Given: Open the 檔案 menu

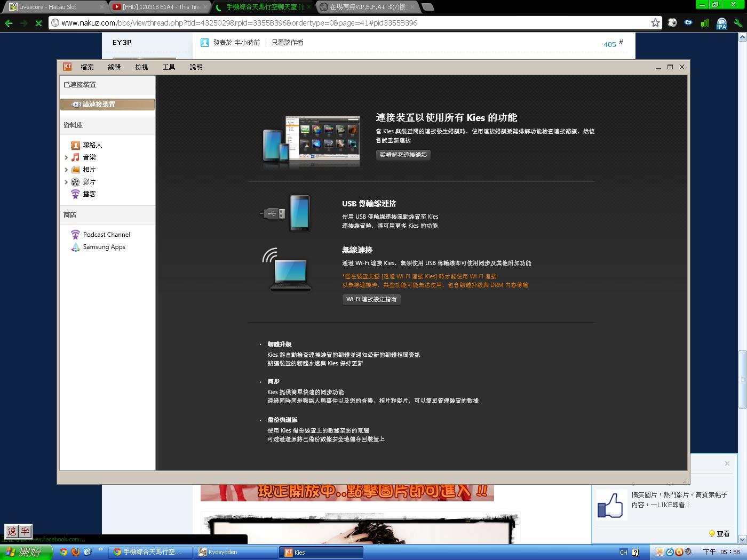Looking at the screenshot, I should (x=87, y=67).
